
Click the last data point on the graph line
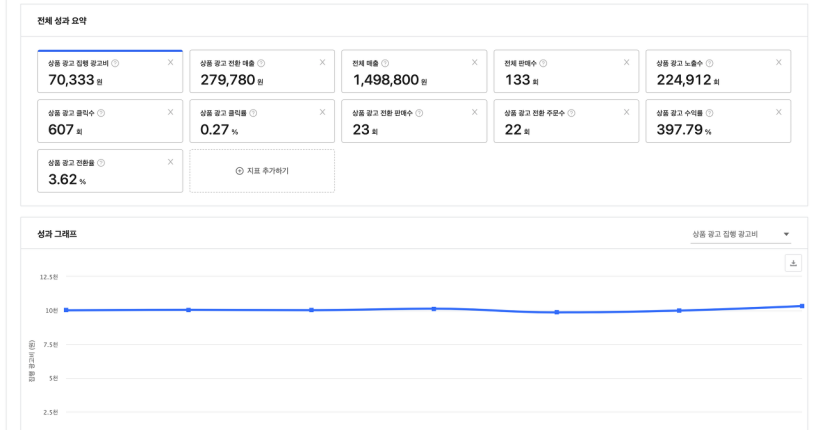point(802,306)
